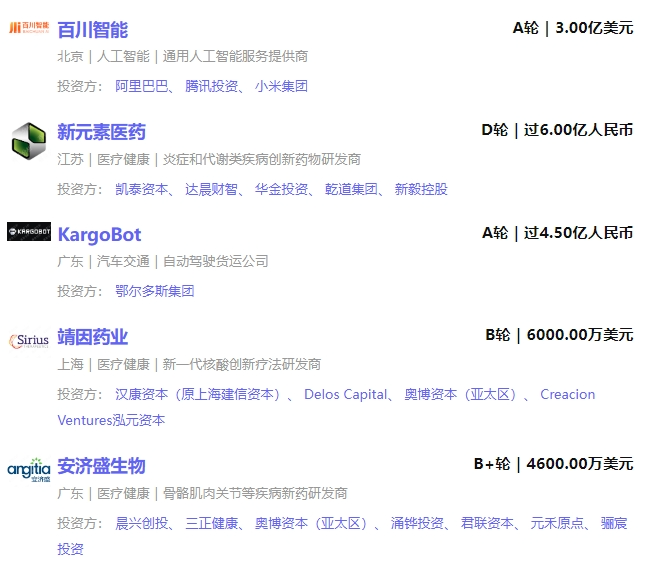This screenshot has width=659, height=566.
Task: Click the 'A轮 | 过4.50亿人民币' funding text
Action: click(557, 233)
